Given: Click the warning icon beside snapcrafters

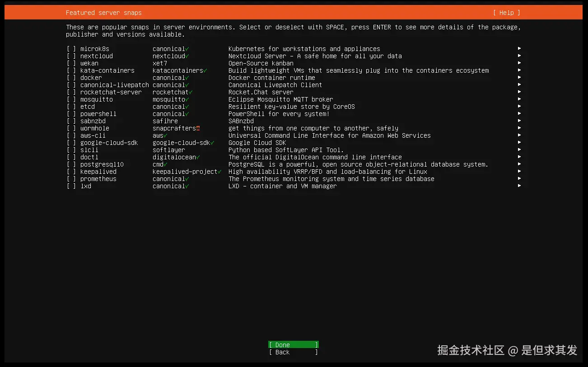Looking at the screenshot, I should [198, 128].
